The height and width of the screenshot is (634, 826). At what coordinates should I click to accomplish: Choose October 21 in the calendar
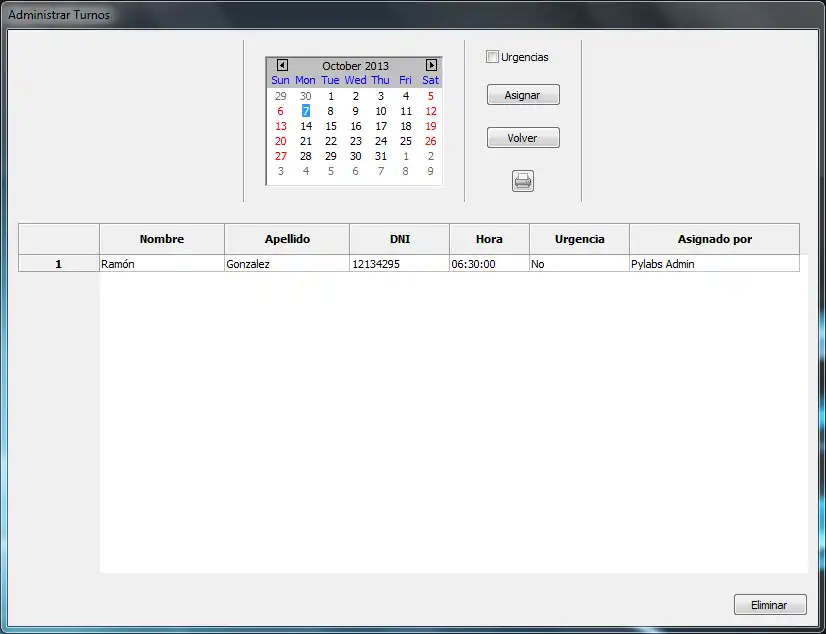click(306, 141)
